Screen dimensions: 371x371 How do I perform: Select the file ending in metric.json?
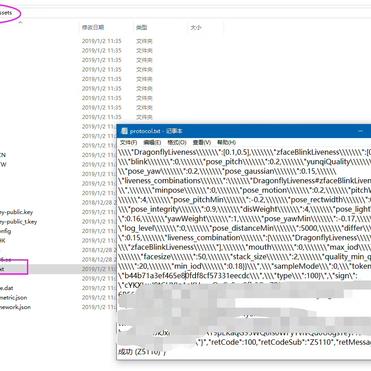[13, 297]
